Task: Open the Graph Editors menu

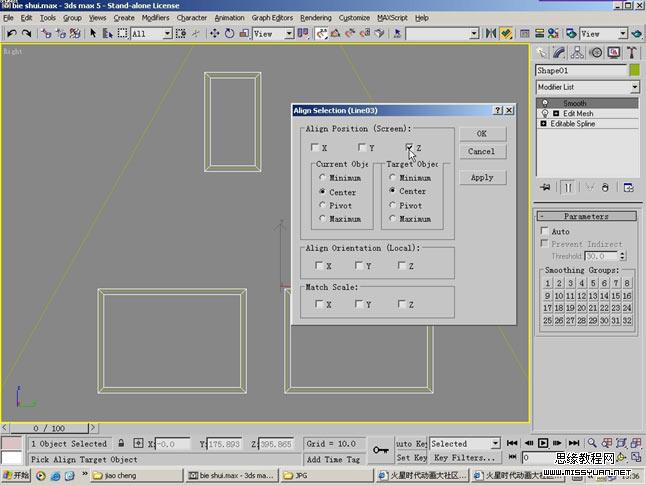Action: [272, 18]
